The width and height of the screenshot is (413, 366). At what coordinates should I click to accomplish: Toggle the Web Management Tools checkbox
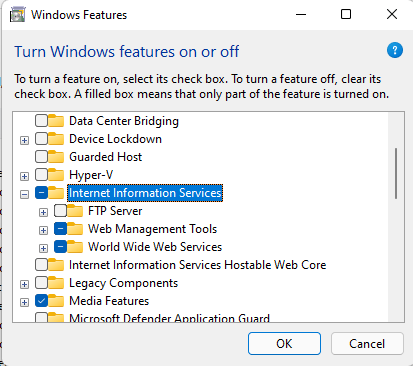coord(60,229)
